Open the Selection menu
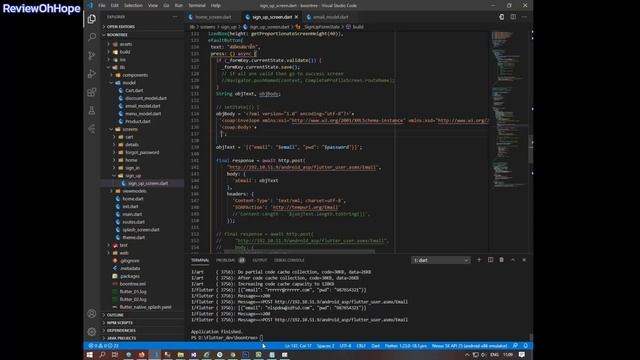 point(133,6)
